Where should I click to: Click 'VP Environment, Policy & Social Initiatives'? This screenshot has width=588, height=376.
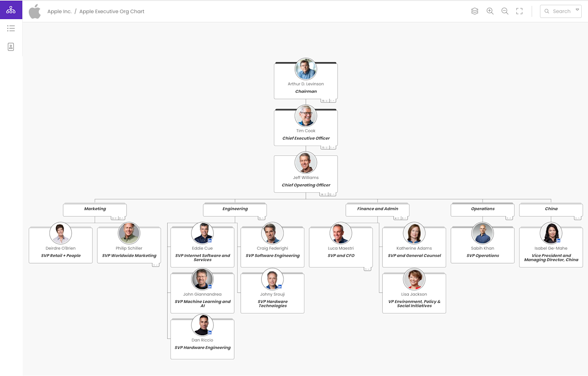click(415, 304)
